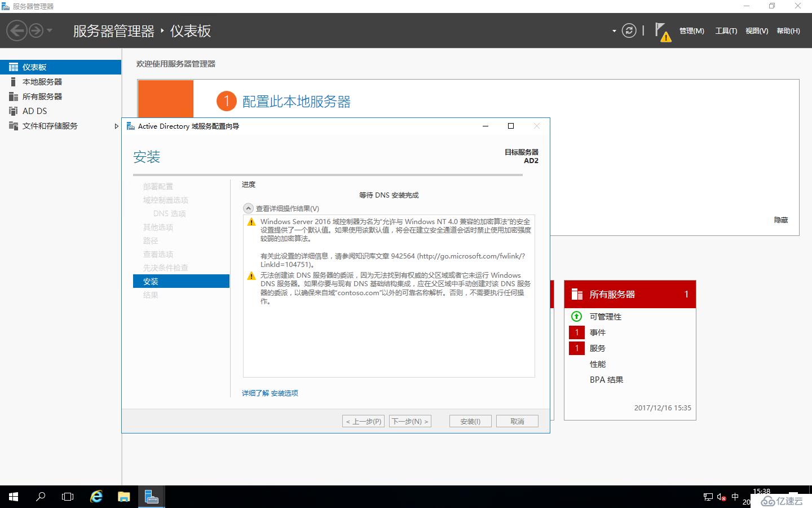812x508 pixels.
Task: Click the 隐藏 link in welcome panel
Action: [781, 220]
